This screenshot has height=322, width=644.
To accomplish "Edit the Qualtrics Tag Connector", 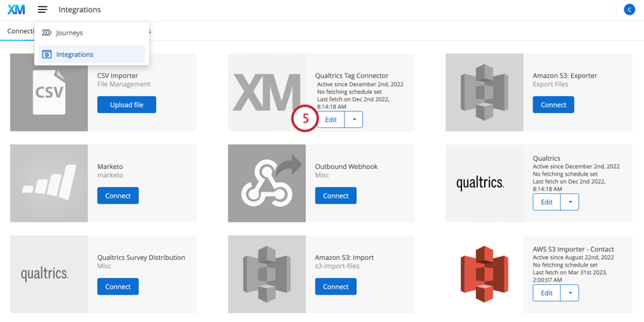I will (x=330, y=120).
